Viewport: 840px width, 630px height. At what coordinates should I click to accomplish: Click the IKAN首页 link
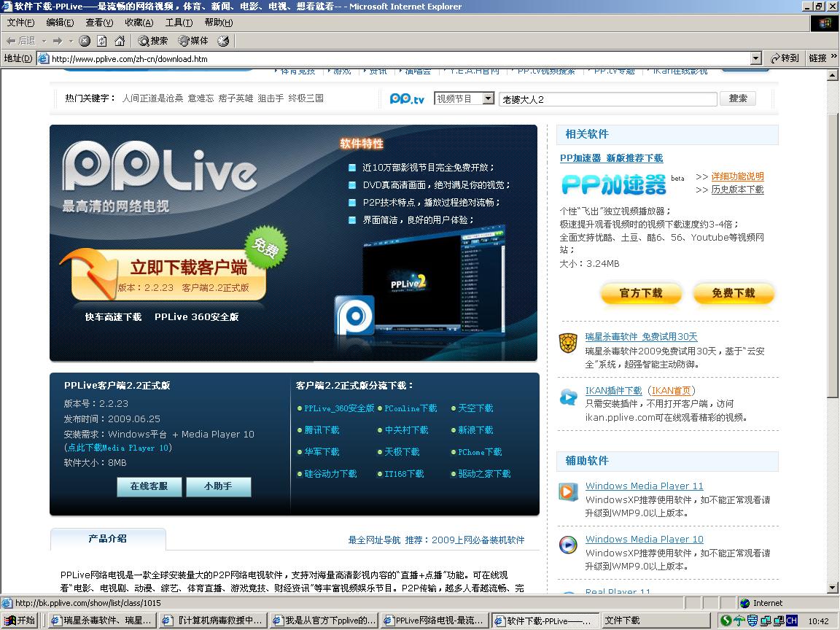671,391
